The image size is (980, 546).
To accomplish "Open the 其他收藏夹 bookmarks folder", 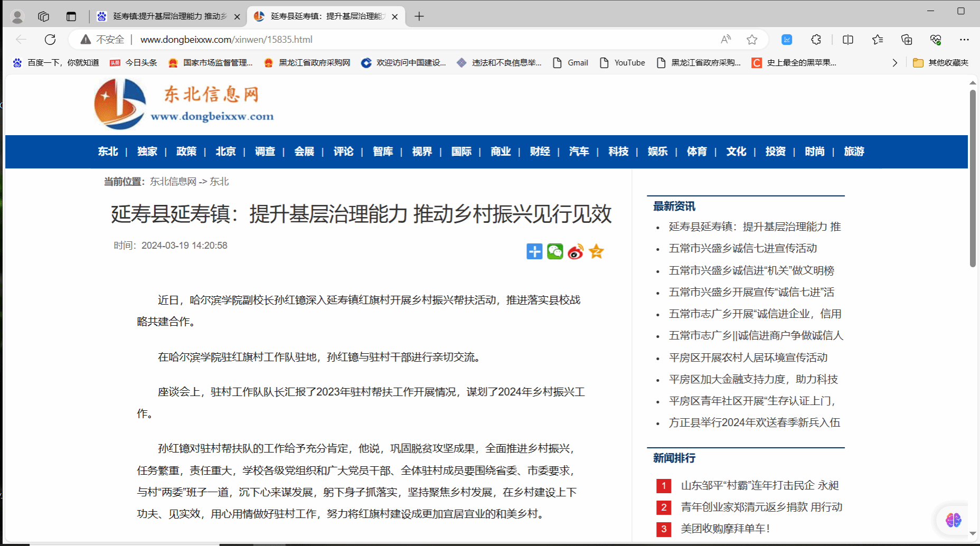I will coord(941,63).
